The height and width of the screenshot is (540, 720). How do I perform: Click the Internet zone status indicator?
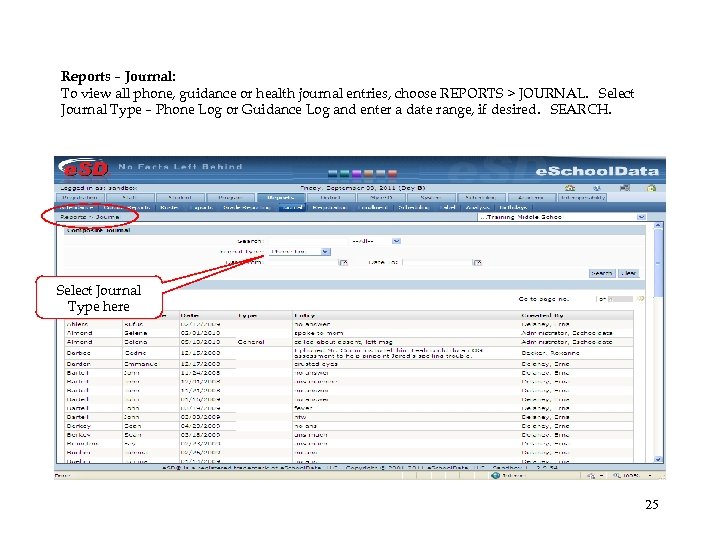(508, 476)
